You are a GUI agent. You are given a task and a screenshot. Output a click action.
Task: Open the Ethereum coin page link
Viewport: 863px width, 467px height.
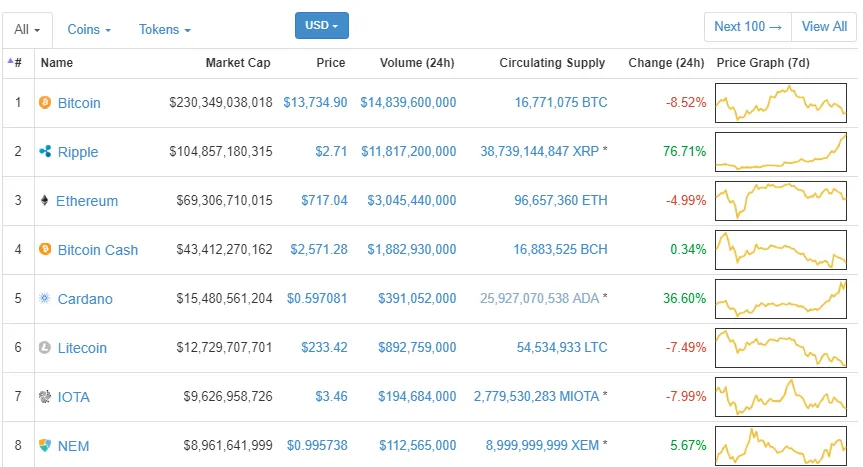click(87, 201)
